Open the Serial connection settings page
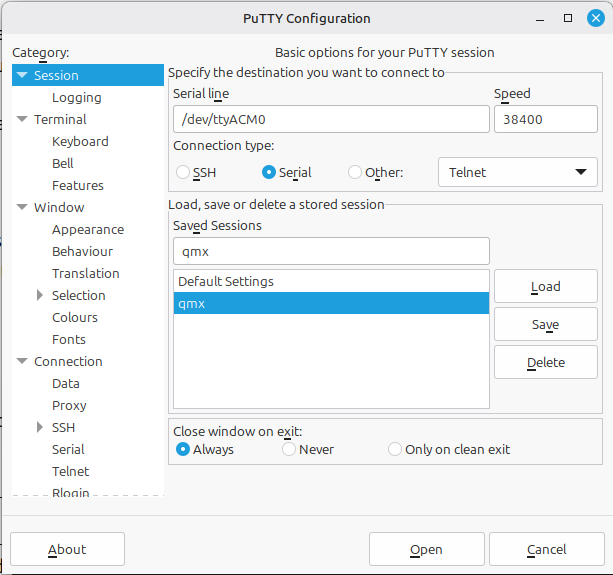 tap(68, 449)
